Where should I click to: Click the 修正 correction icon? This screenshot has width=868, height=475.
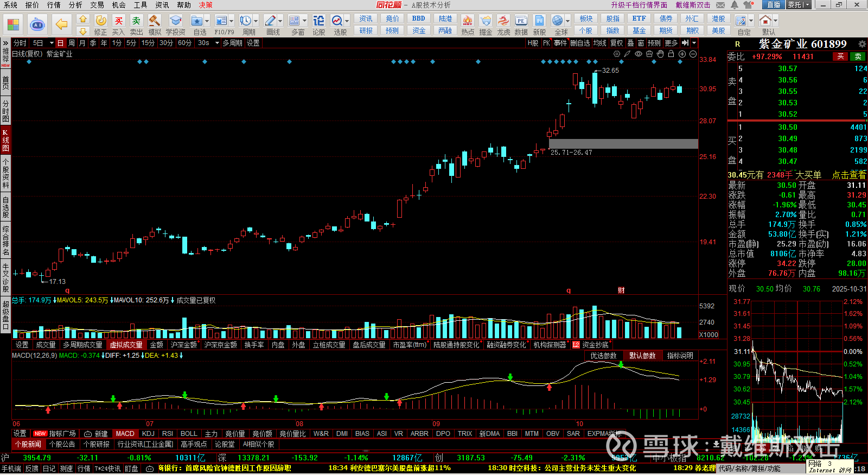point(101,21)
